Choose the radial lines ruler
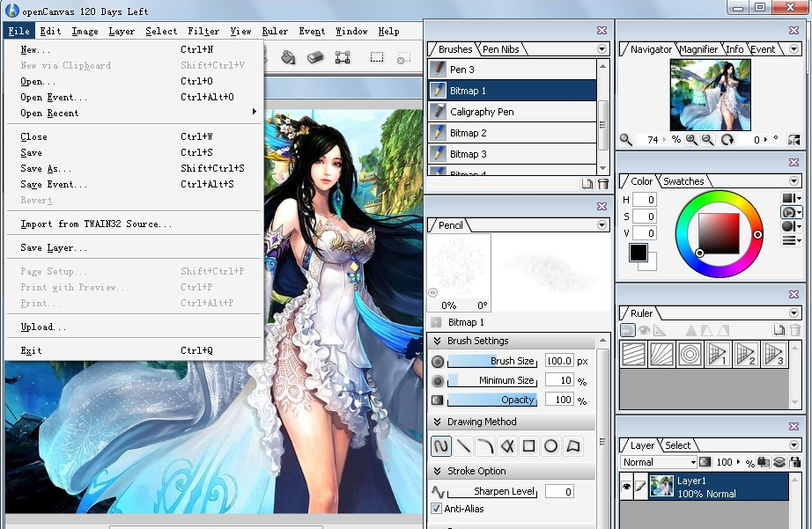This screenshot has height=529, width=812. click(661, 355)
